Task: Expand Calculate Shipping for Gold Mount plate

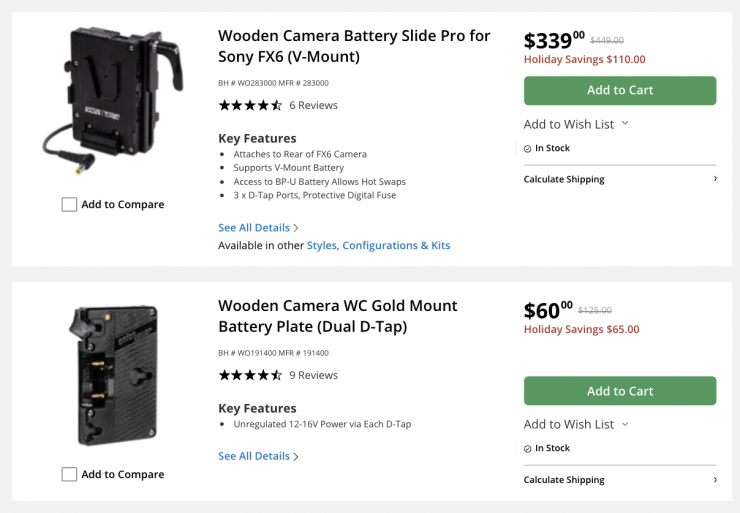Action: (x=619, y=480)
